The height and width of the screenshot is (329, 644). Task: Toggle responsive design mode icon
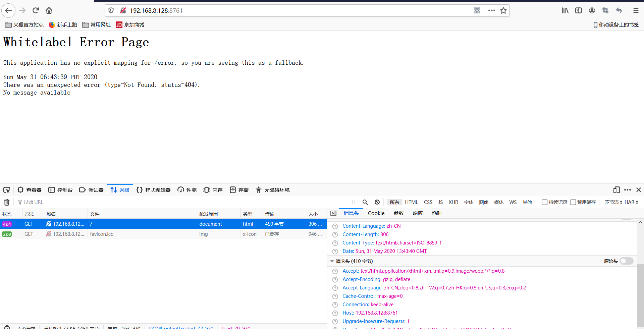tap(616, 190)
